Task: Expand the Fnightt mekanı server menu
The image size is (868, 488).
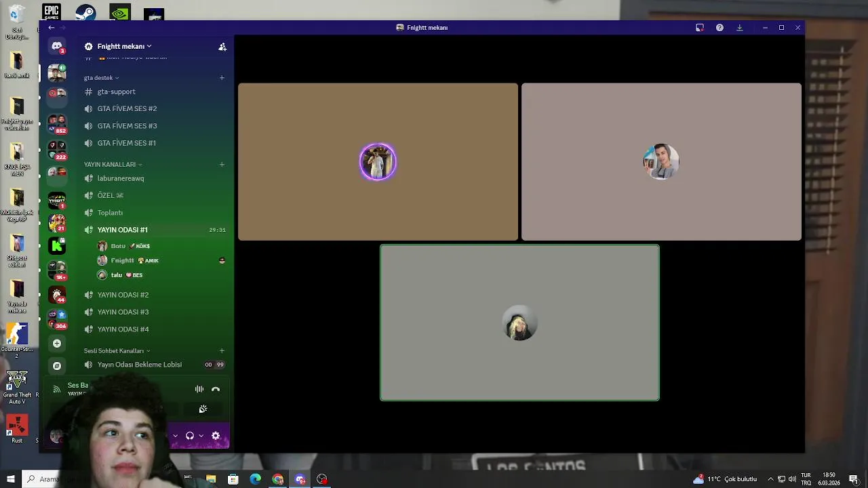Action: click(124, 46)
